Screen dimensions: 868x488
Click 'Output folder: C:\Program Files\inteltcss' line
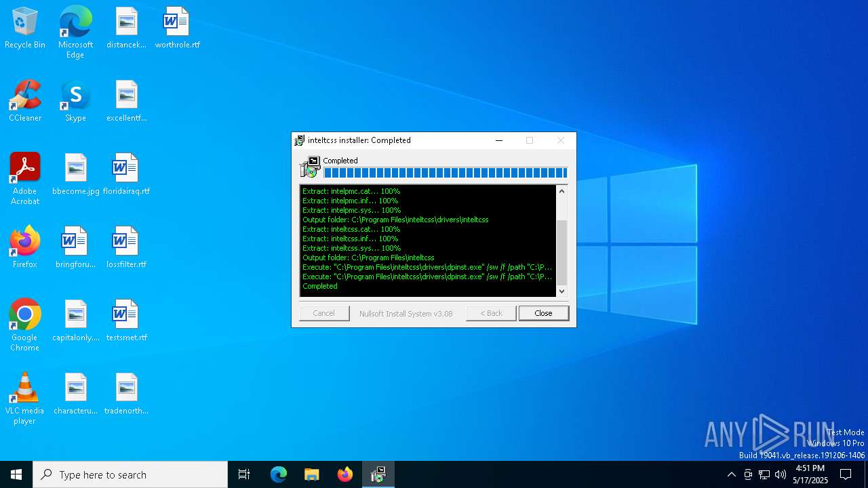click(x=368, y=258)
